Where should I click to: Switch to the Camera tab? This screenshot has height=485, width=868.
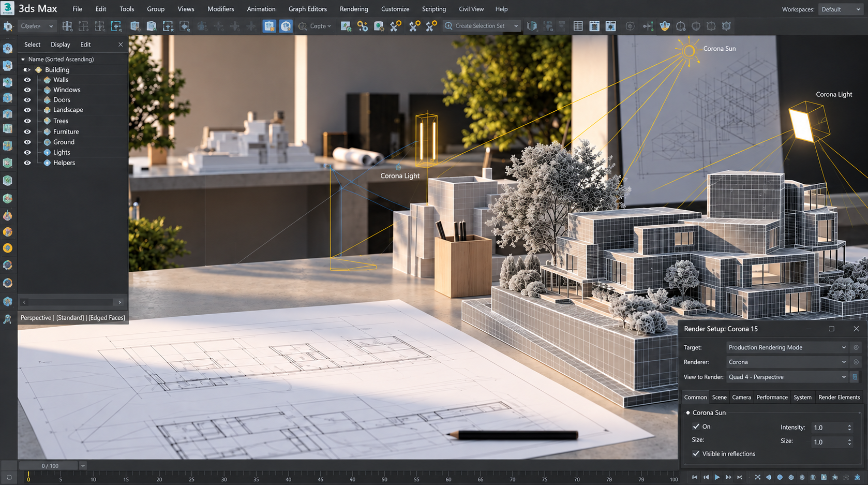point(741,398)
